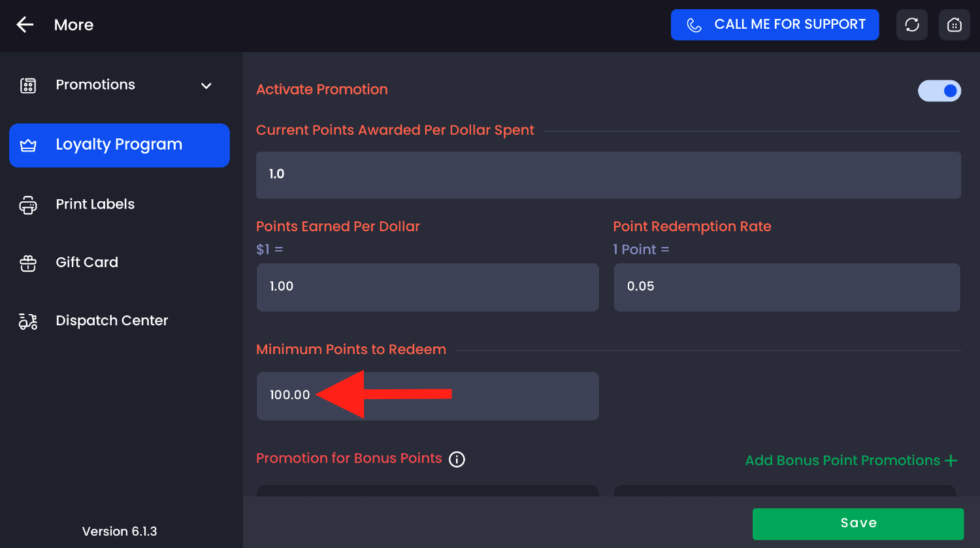The height and width of the screenshot is (548, 980).
Task: Click the back arrow icon
Action: [x=25, y=25]
